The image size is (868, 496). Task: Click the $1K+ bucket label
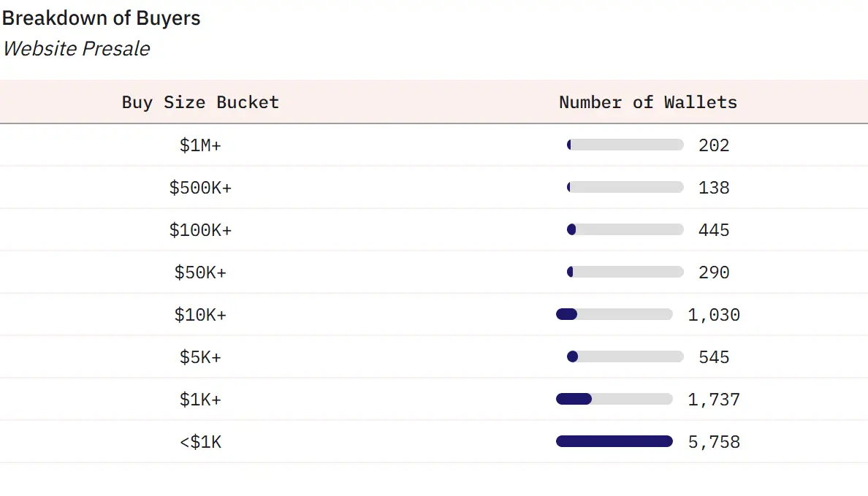[x=200, y=400]
